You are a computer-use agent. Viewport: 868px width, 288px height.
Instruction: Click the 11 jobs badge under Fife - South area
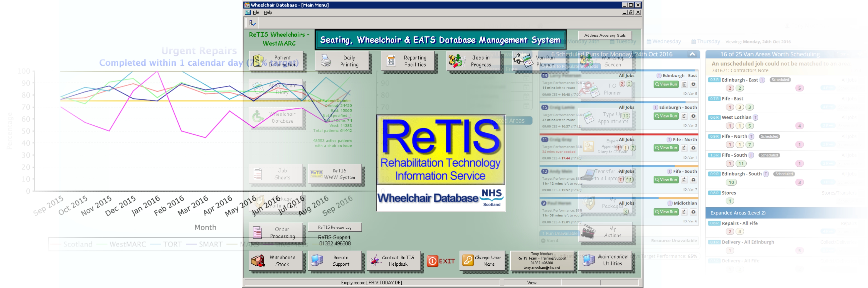[741, 164]
